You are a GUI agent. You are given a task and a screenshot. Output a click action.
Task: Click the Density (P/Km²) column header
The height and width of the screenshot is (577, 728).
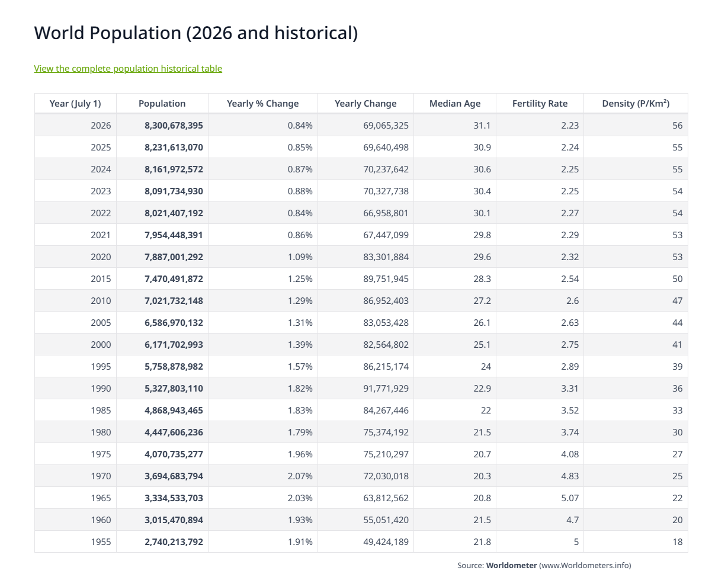coord(636,103)
